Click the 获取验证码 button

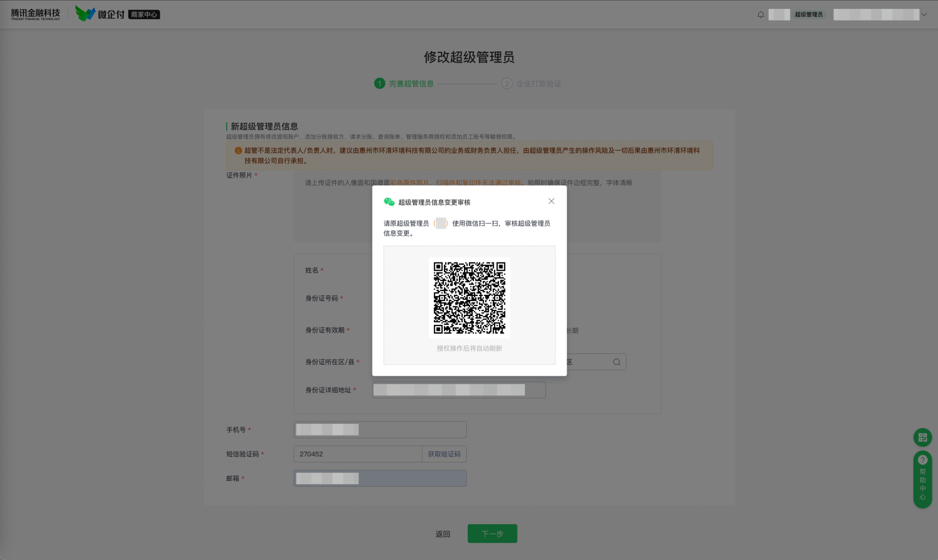pos(444,454)
